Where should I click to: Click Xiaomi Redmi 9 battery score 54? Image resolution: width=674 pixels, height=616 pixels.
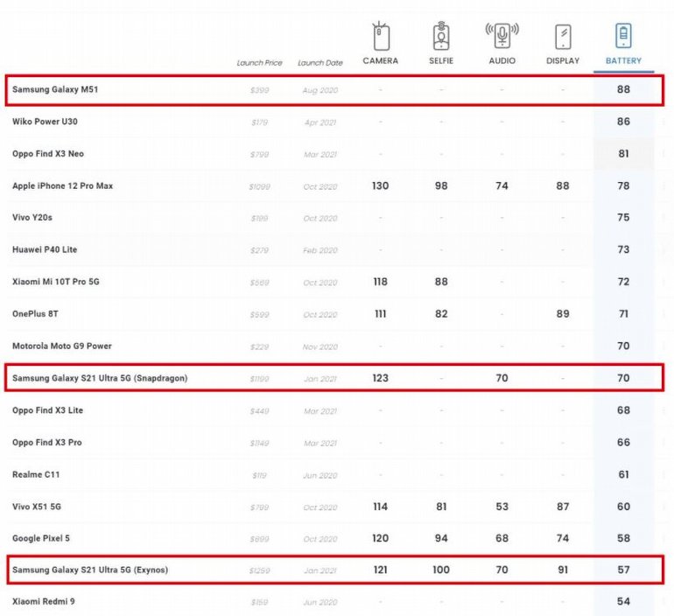pos(623,601)
